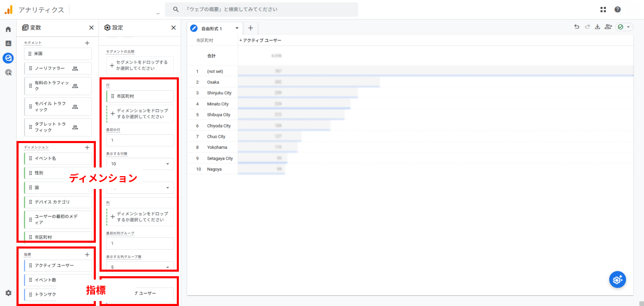This screenshot has height=306, width=644.
Task: Click the floating insights button at bottom right
Action: (618, 280)
